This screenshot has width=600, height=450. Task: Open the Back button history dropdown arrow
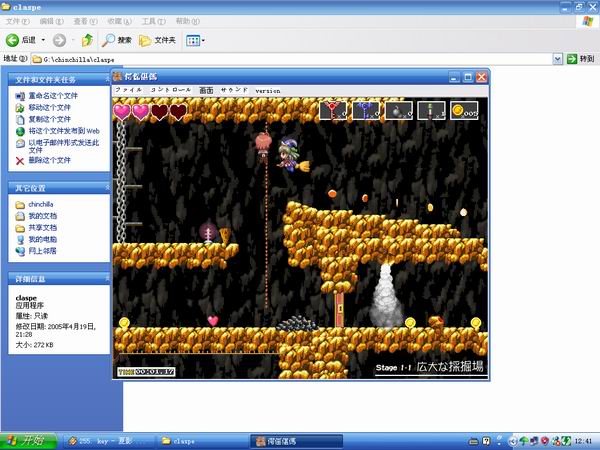[x=43, y=40]
